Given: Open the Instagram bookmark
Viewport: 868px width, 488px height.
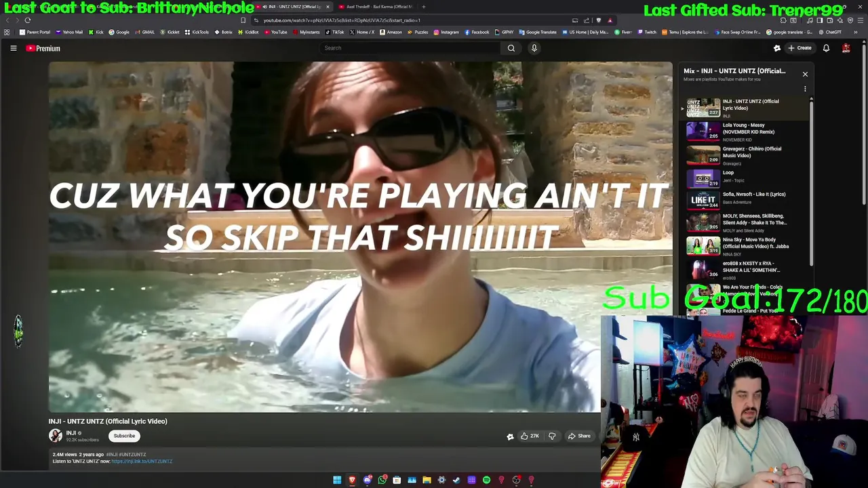Looking at the screenshot, I should click(x=446, y=32).
